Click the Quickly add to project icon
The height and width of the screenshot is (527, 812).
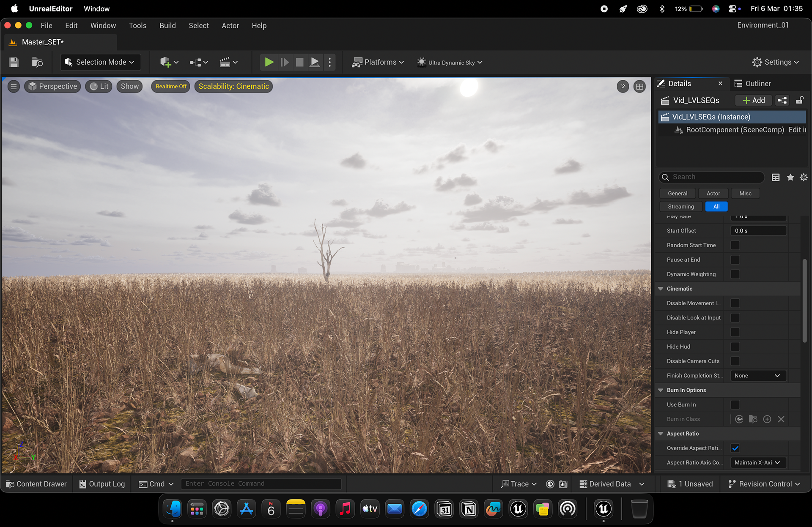click(x=169, y=63)
